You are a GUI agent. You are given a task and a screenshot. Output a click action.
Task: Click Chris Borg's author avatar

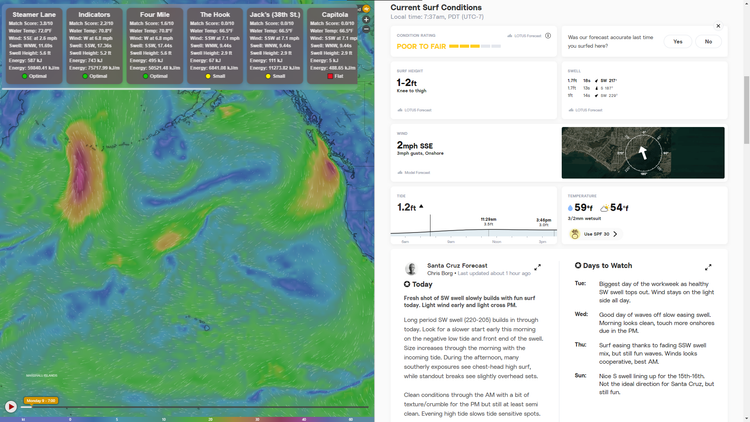pos(410,269)
